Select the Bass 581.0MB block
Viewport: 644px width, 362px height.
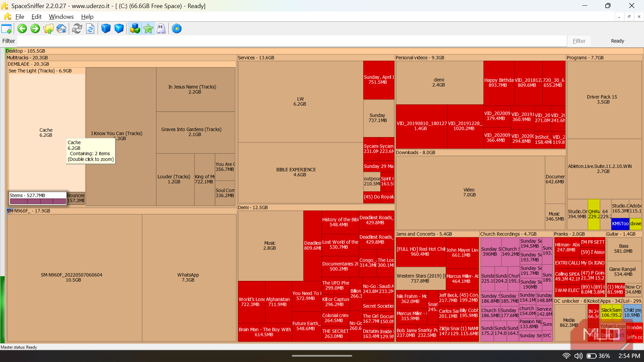point(624,248)
